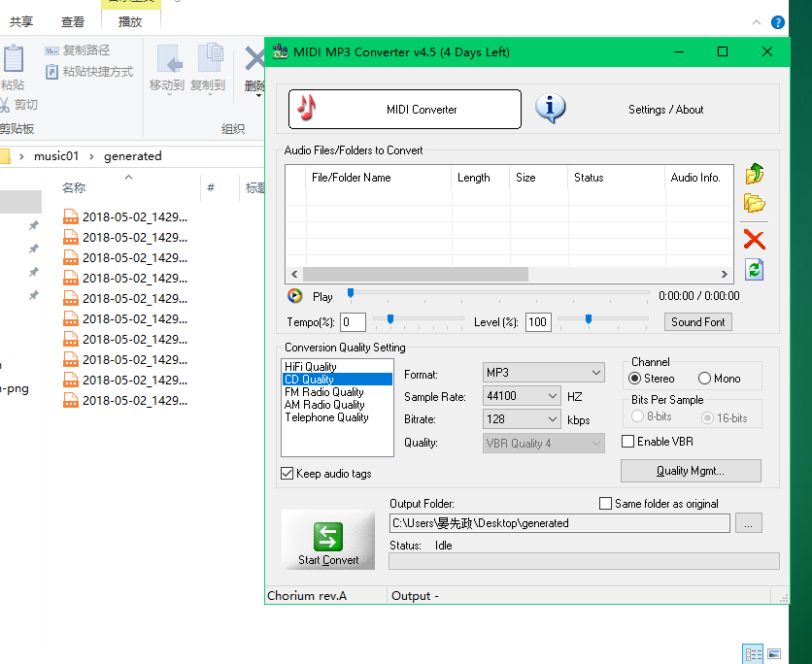Click left arrow of file list scrollbar
The image size is (812, 664).
294,274
